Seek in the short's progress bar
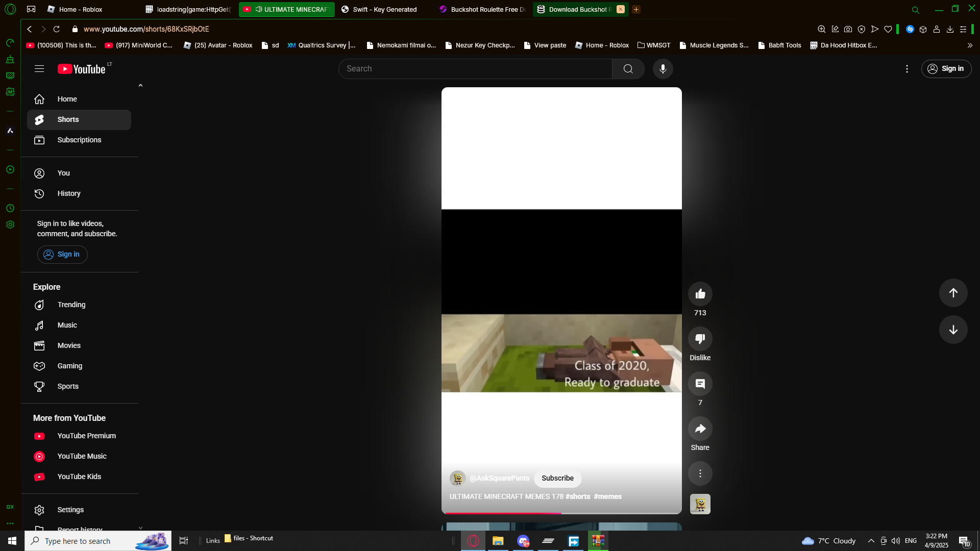 [561, 513]
